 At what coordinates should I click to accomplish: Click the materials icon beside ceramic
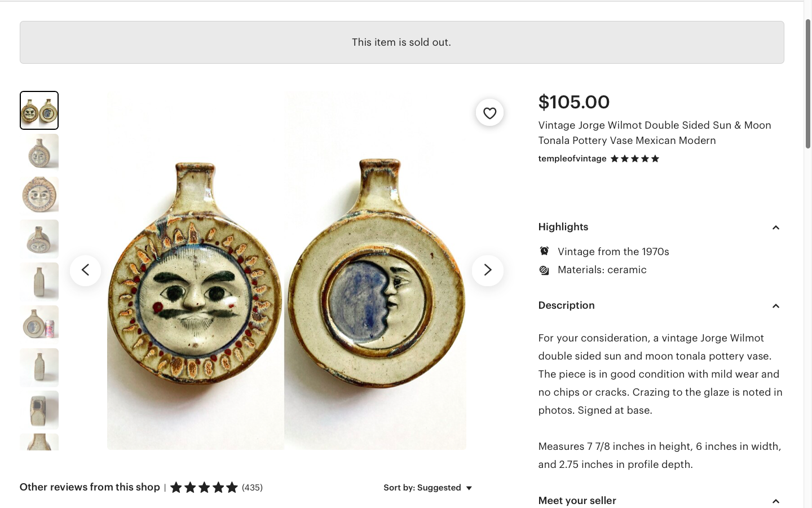[x=544, y=270]
